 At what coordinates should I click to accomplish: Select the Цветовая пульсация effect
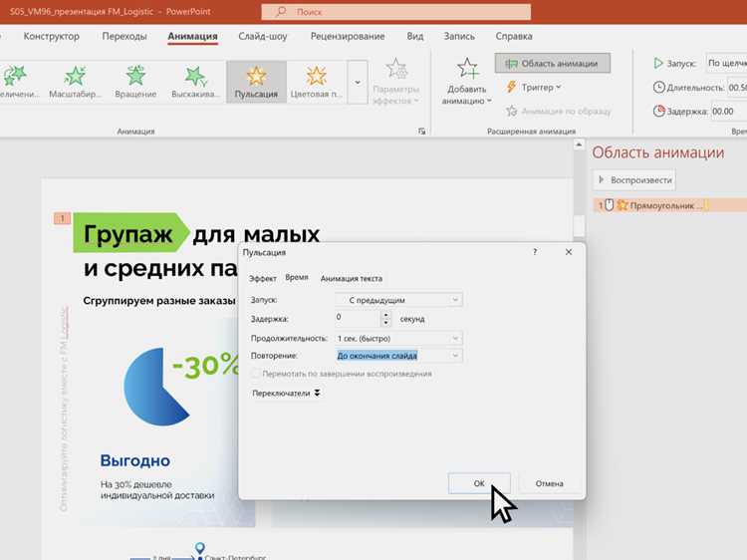317,82
